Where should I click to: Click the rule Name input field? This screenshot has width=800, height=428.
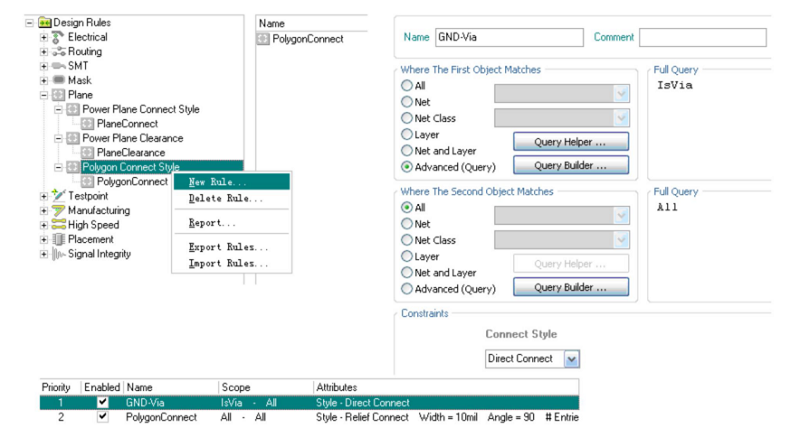(x=508, y=37)
